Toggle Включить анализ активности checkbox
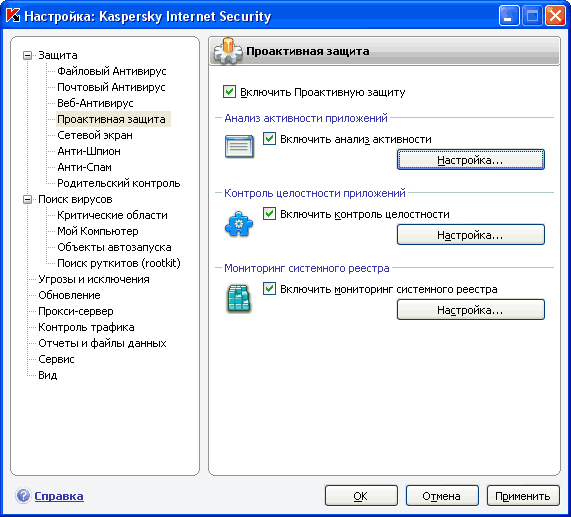This screenshot has height=517, width=571. [269, 139]
